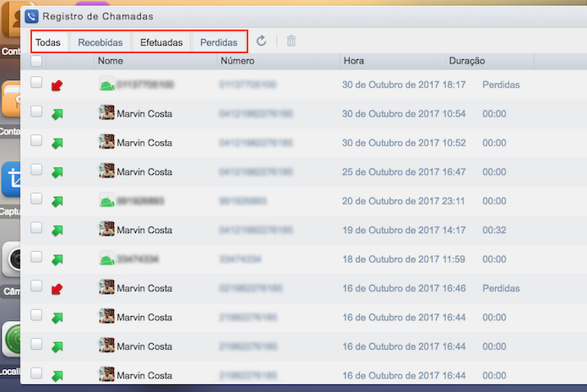Click green arrow icon in 23:11 row

point(58,201)
